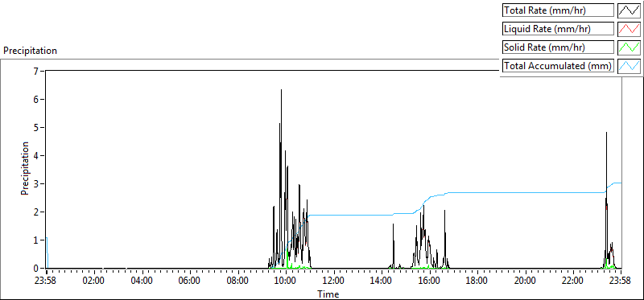
Task: Select the Liquid Rate (mm/hr) legend label
Action: point(558,29)
